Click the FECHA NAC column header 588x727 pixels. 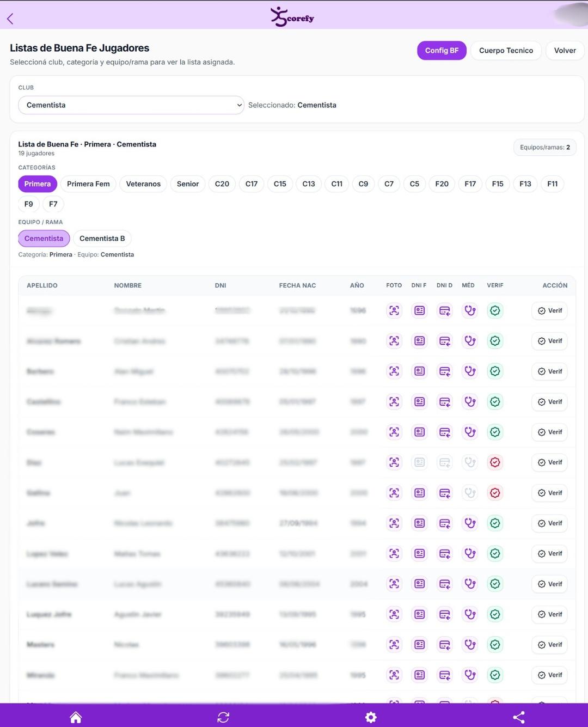pyautogui.click(x=297, y=285)
